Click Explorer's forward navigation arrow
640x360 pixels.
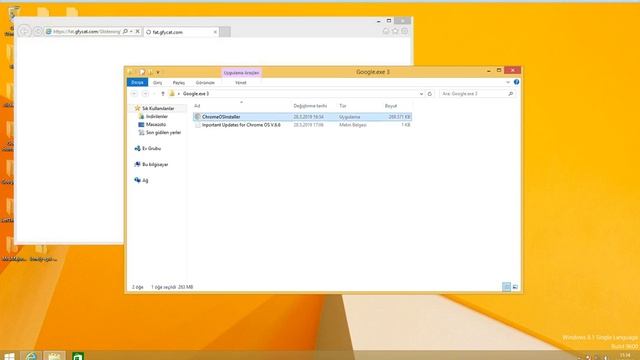tap(145, 94)
